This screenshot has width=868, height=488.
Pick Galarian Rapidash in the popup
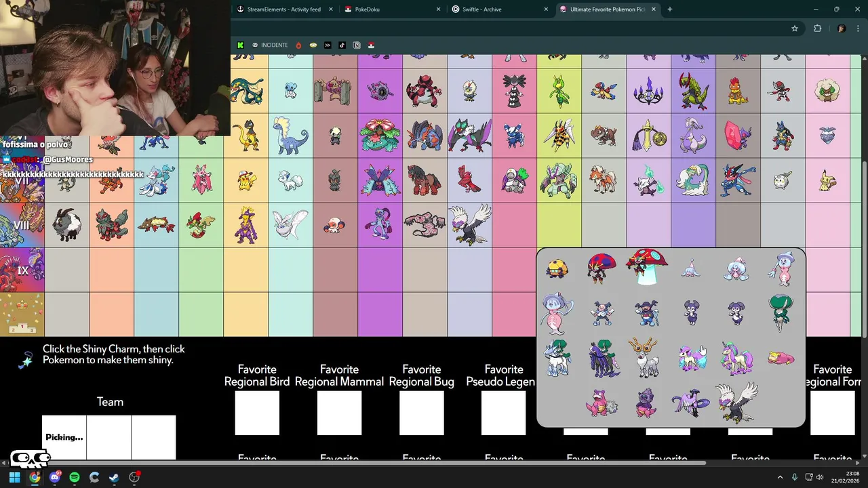click(x=736, y=358)
